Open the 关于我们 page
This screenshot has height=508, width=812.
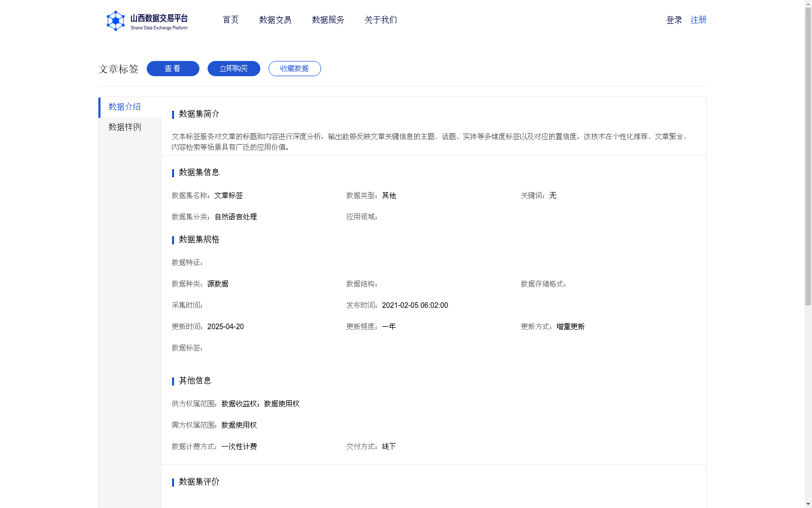coord(381,20)
